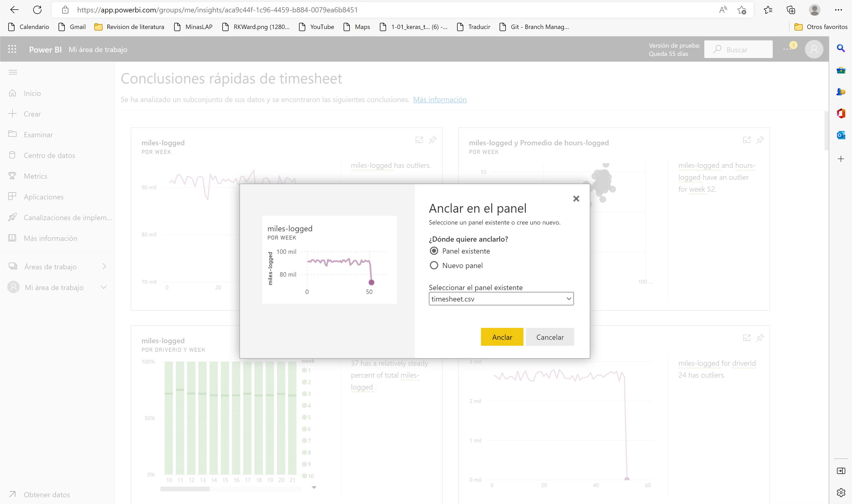Click the Obtener datos icon
Screen dimensions: 852x504
coord(13,494)
